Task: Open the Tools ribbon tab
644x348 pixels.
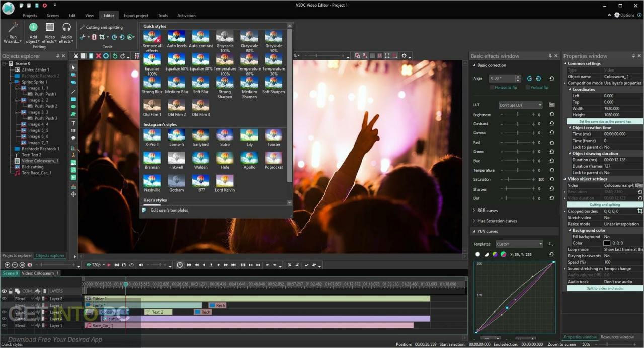Action: click(163, 16)
